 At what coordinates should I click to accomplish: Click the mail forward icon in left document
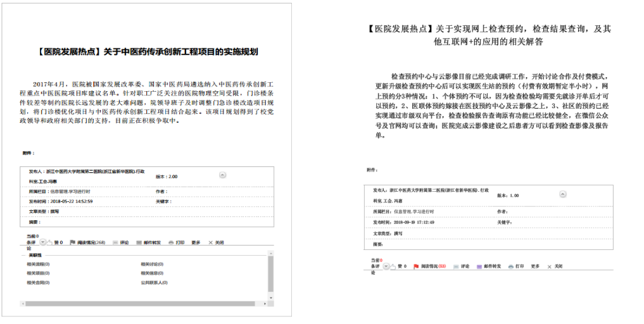pos(139,242)
